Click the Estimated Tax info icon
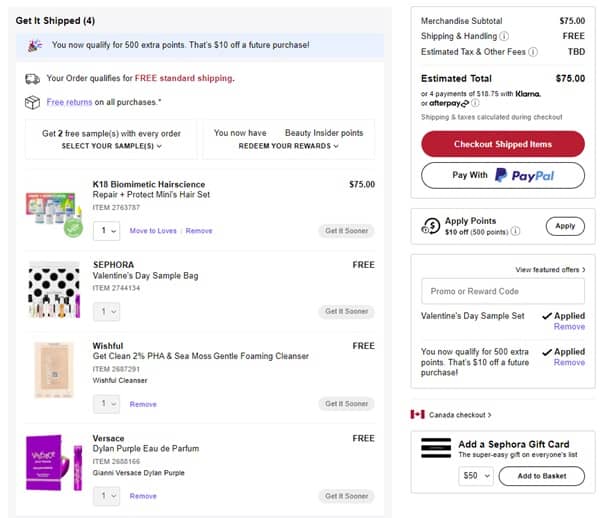 coord(535,51)
